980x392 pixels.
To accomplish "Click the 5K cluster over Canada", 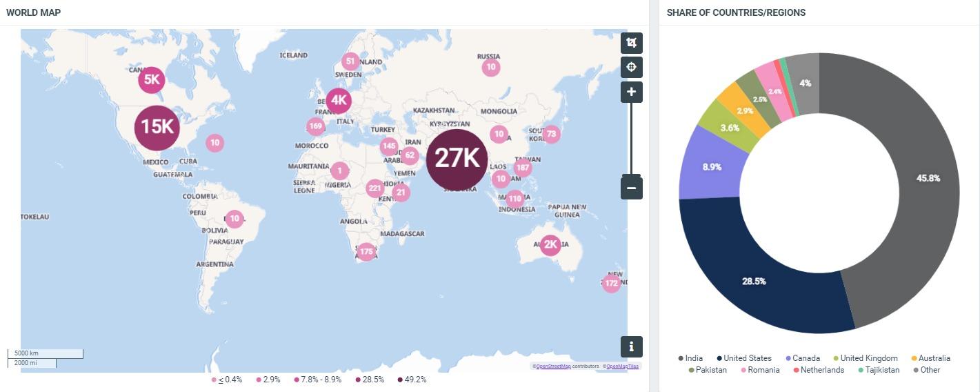I will [151, 80].
